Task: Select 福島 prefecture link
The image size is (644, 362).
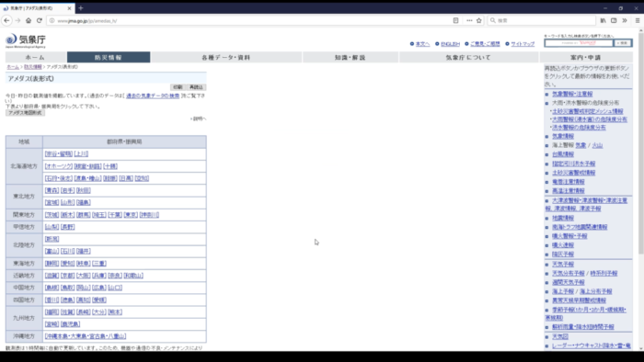Action: (84, 202)
